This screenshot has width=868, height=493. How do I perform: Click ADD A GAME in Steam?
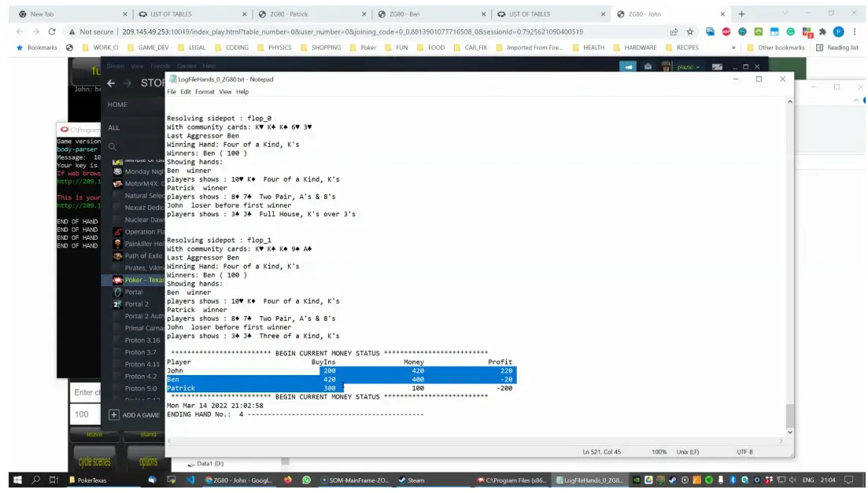(x=135, y=415)
